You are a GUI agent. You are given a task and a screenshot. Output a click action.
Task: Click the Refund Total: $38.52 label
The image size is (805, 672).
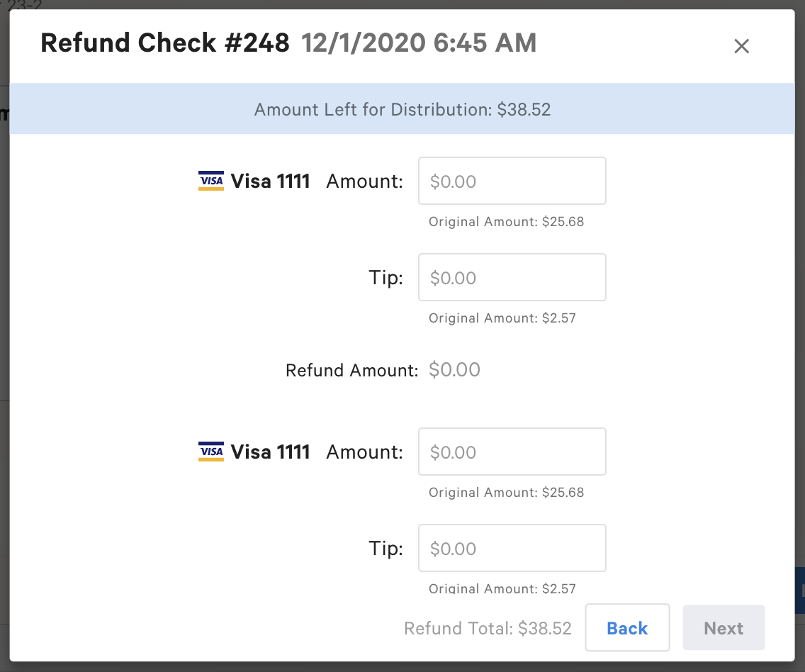488,628
